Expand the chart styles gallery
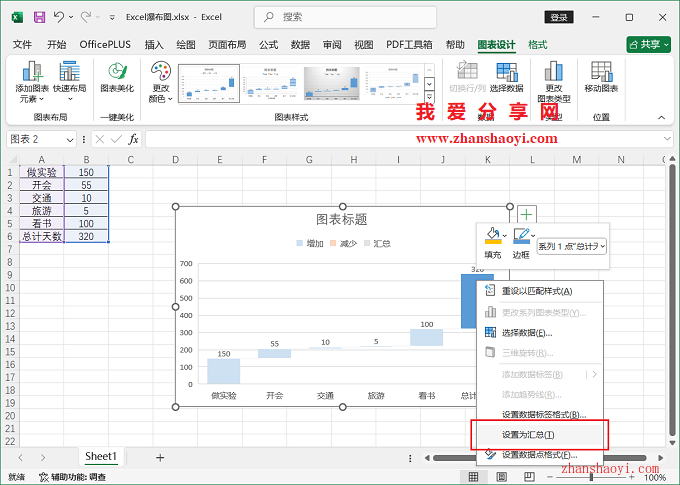 (x=430, y=98)
